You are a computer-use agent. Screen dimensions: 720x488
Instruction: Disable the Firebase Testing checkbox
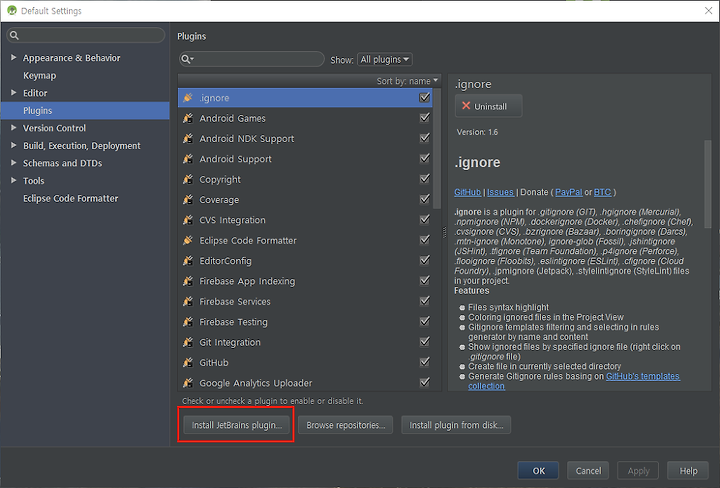click(425, 321)
